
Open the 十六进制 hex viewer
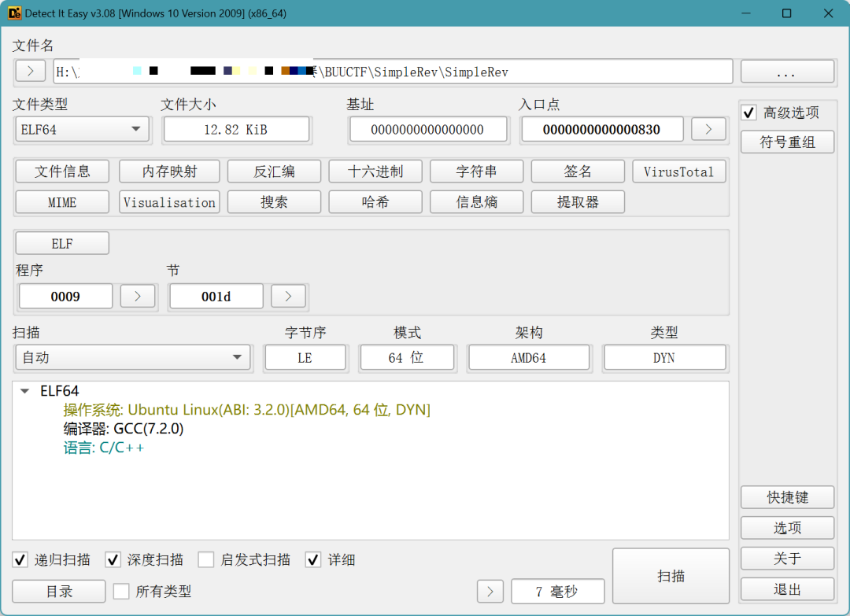pyautogui.click(x=375, y=172)
